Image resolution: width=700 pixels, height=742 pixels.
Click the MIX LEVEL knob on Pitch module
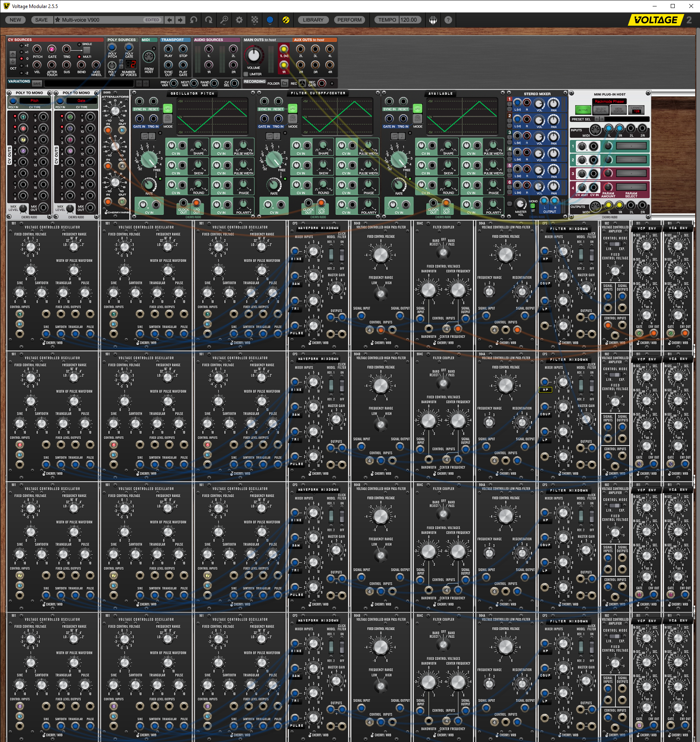pos(23,208)
